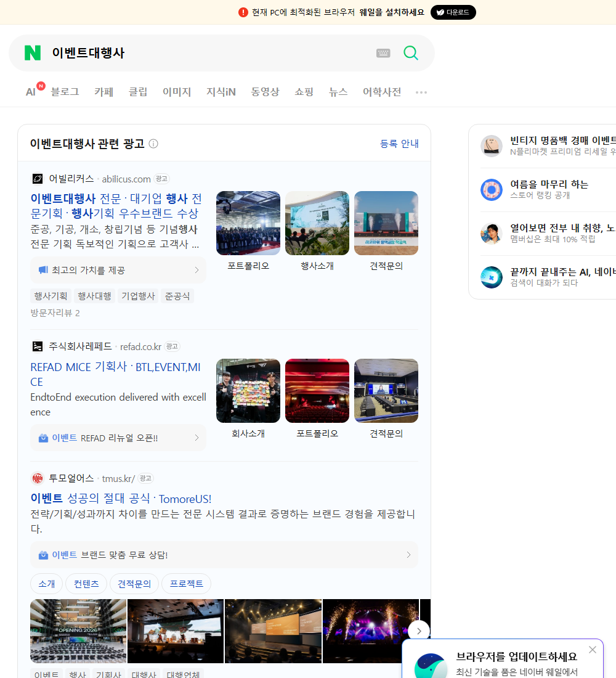Click the 주식회사레페드 favicon
The width and height of the screenshot is (616, 678).
pos(38,346)
